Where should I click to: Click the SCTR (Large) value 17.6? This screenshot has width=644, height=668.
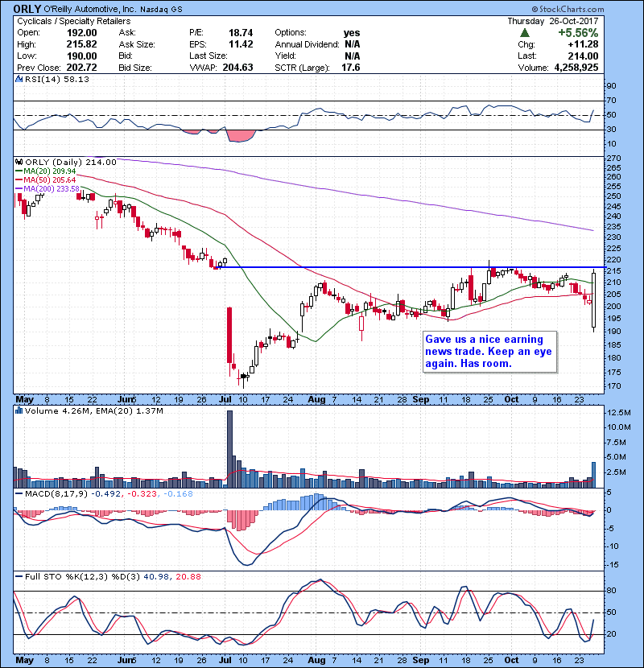pyautogui.click(x=350, y=68)
